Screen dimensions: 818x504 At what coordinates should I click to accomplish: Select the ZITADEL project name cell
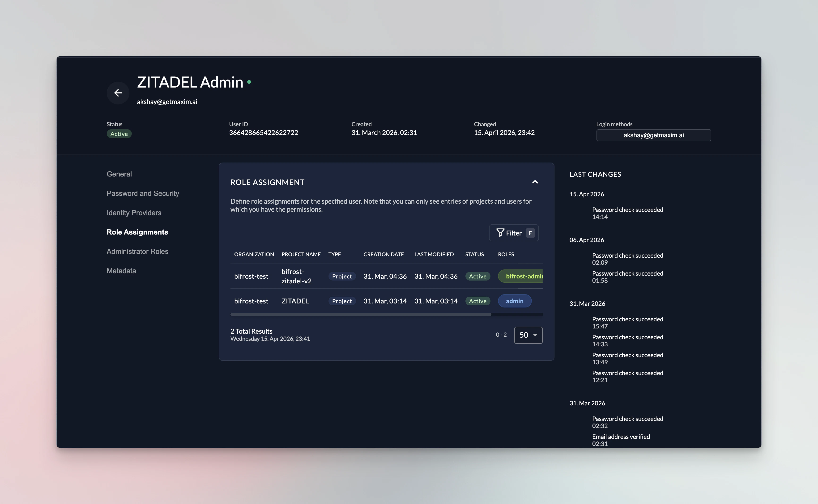(x=295, y=301)
